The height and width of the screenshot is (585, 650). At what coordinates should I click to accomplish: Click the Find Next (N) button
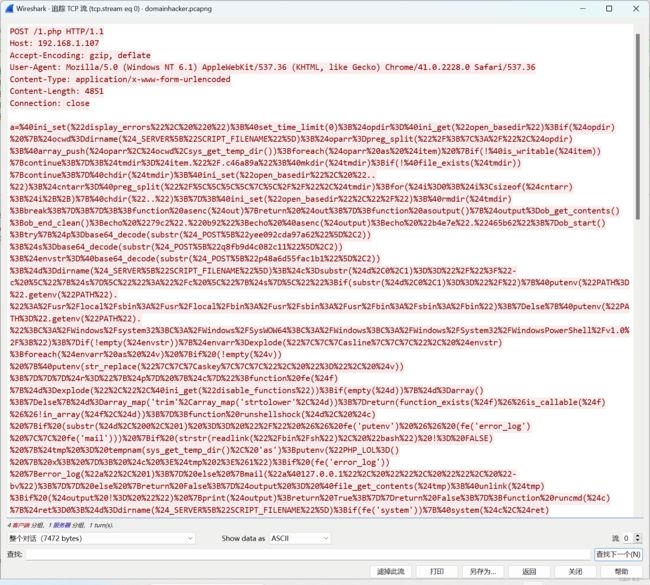coord(618,554)
